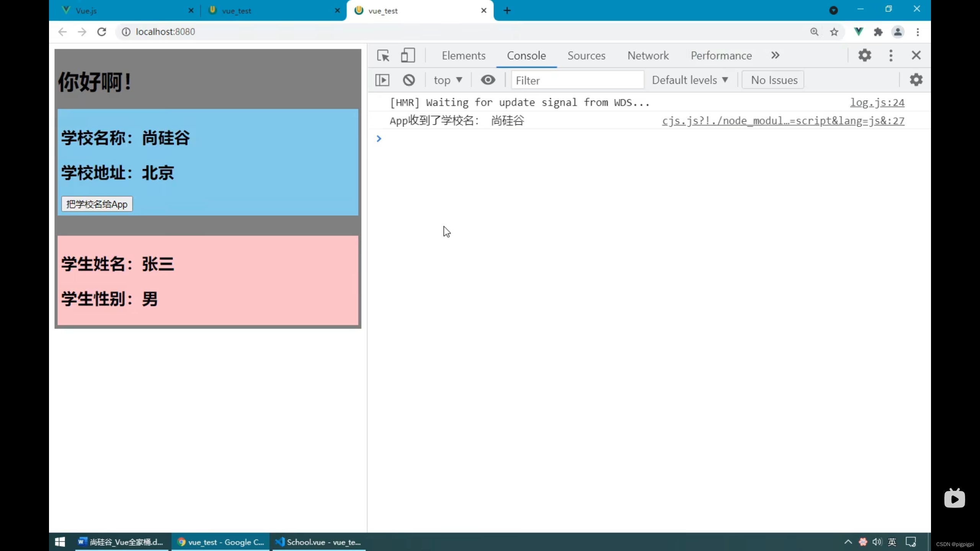Switch to the Console tab
Image resolution: width=980 pixels, height=551 pixels.
pos(526,55)
